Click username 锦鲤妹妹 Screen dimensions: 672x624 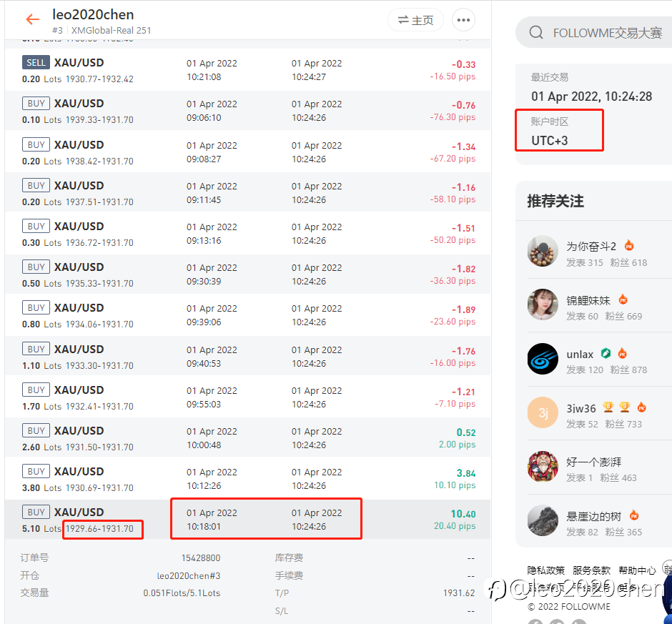pyautogui.click(x=588, y=300)
